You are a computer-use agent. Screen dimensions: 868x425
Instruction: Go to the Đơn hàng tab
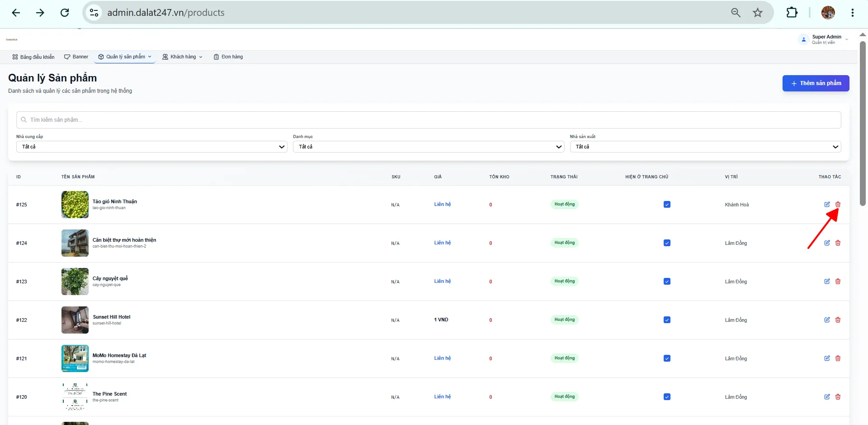(x=228, y=57)
